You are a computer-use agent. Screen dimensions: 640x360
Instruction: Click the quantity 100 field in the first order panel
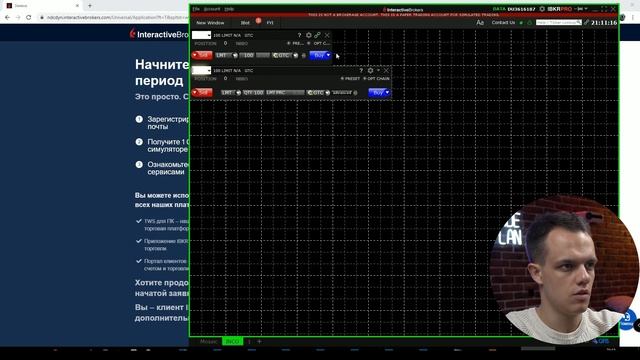[x=247, y=55]
